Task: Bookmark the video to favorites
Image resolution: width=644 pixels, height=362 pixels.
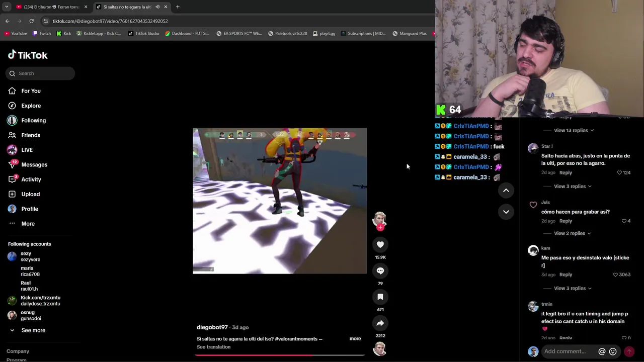Action: [380, 297]
